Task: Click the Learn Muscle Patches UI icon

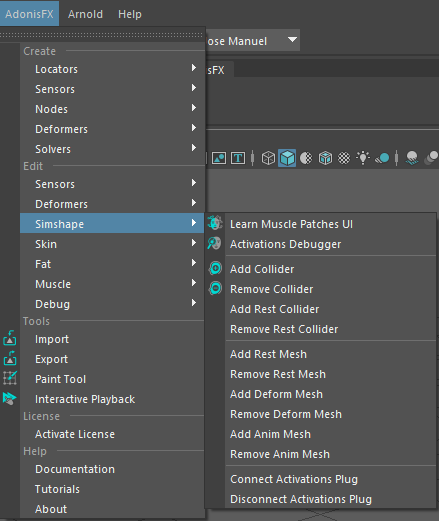Action: (x=215, y=223)
